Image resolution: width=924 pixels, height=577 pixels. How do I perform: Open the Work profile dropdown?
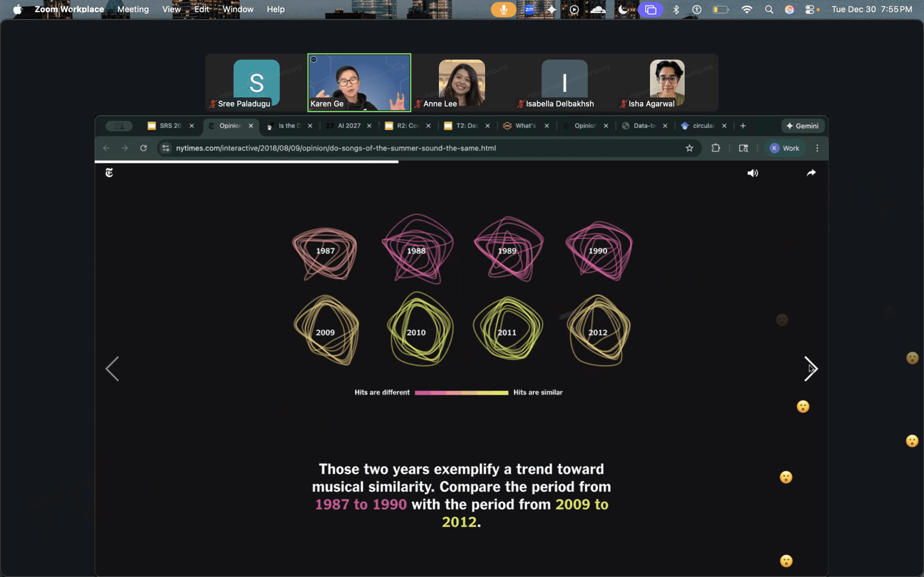pyautogui.click(x=785, y=148)
